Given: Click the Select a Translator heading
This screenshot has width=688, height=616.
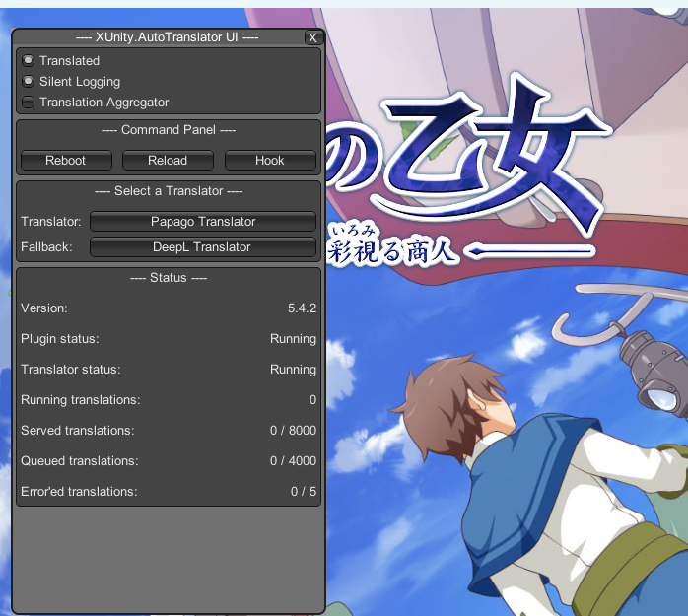Looking at the screenshot, I should [x=169, y=191].
